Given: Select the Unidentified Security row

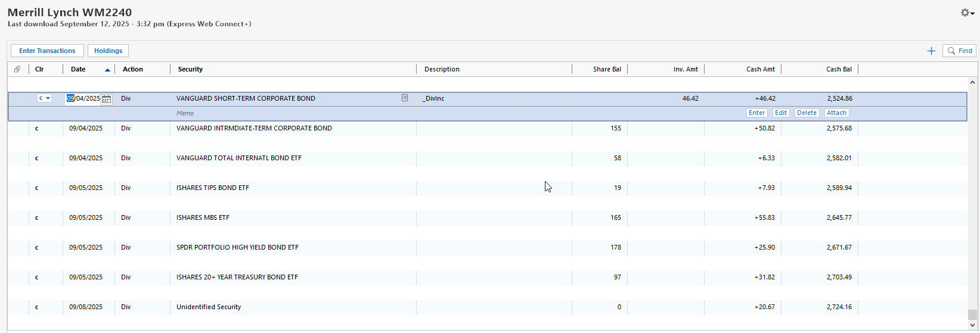Looking at the screenshot, I should (x=488, y=307).
